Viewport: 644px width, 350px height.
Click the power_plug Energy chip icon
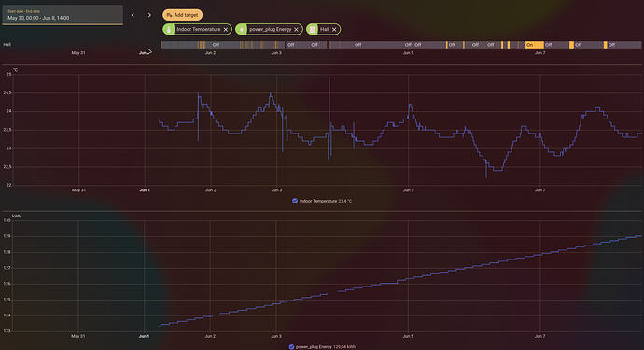pyautogui.click(x=242, y=29)
